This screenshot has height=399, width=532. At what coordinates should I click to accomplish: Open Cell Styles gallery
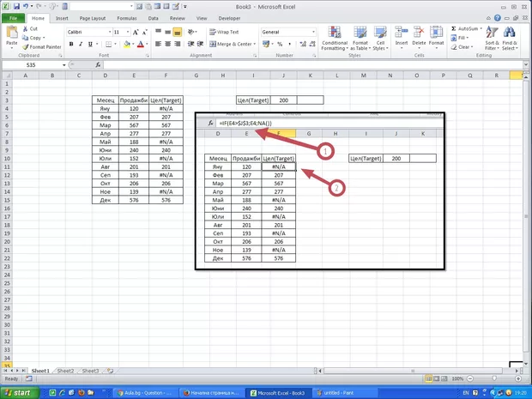click(380, 39)
